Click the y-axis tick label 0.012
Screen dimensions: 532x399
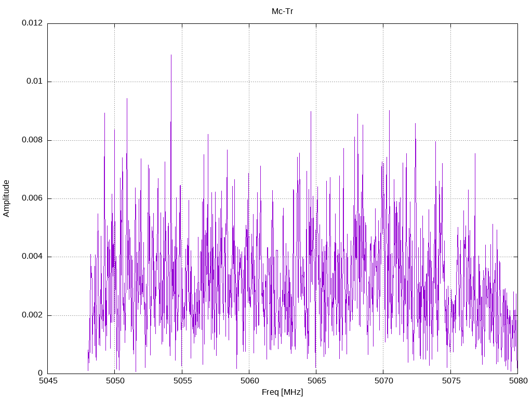click(x=32, y=23)
